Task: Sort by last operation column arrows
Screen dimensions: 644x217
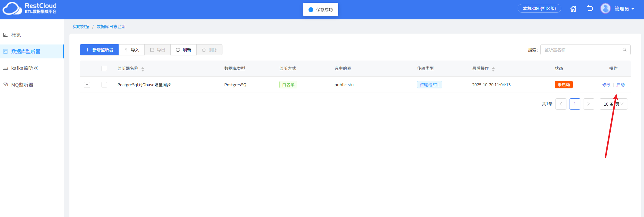Action: tap(493, 69)
